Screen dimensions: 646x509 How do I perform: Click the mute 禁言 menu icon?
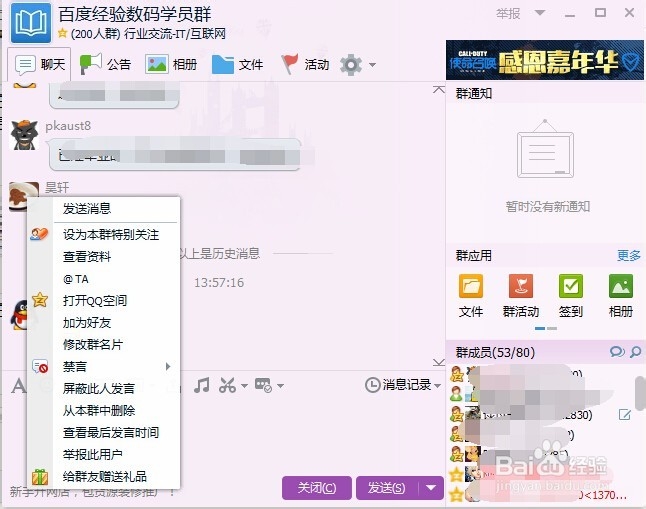point(40,366)
